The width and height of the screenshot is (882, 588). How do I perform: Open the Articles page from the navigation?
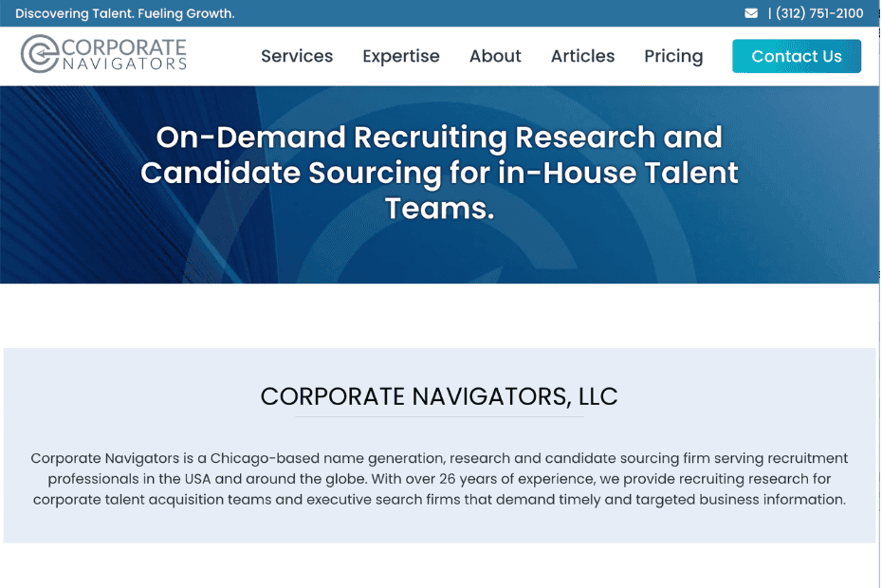click(582, 57)
